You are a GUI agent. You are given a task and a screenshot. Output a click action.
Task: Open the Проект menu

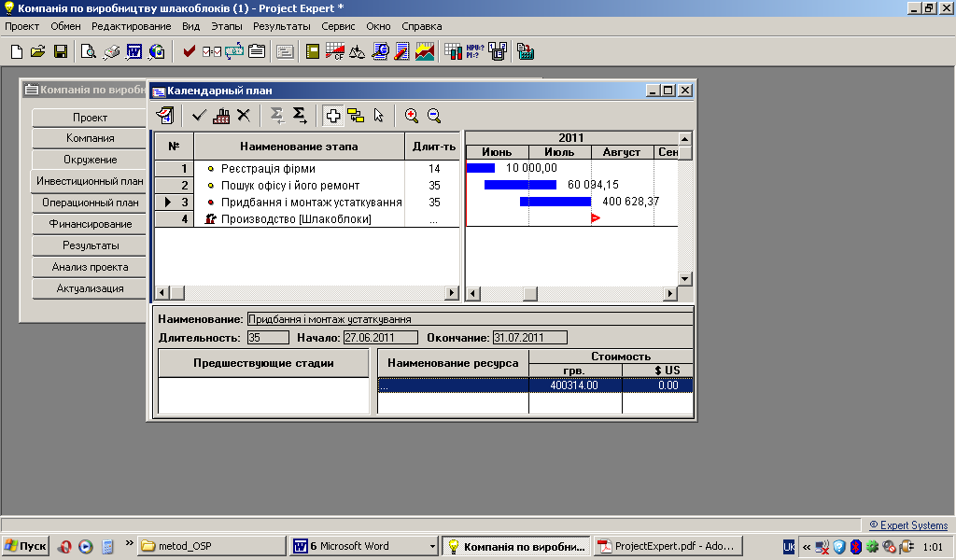(22, 26)
